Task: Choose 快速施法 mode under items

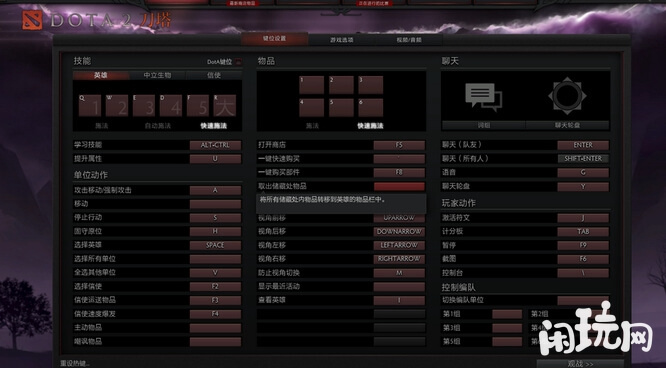Action: coord(370,126)
